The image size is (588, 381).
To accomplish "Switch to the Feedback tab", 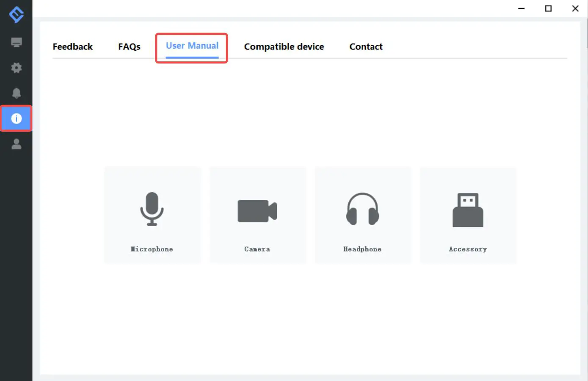I will point(72,47).
